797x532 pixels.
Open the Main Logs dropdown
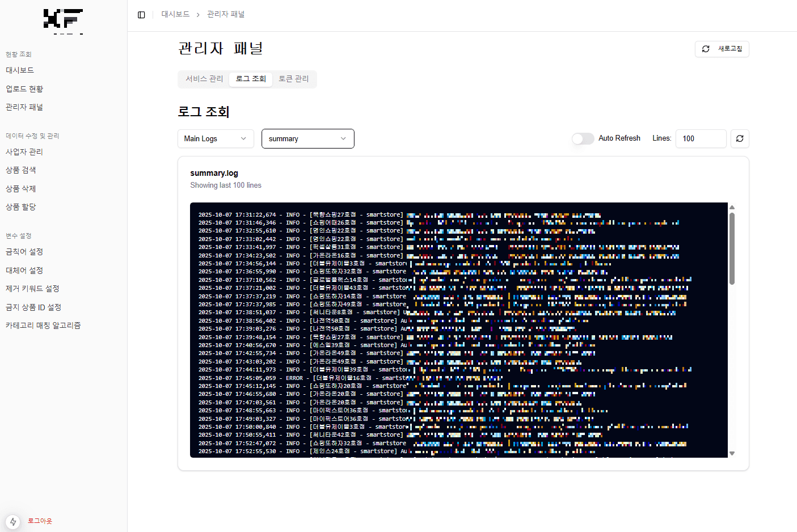coord(216,138)
